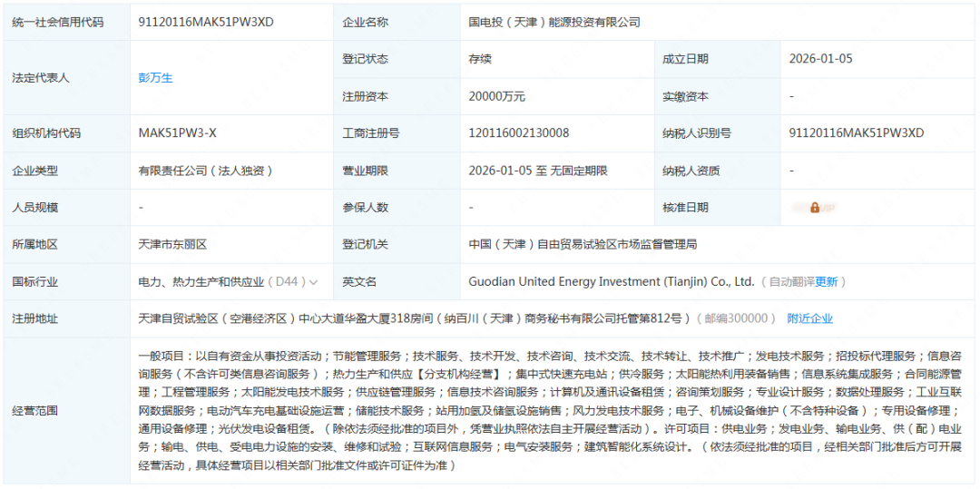Screen dimensions: 980x489
Task: Click the 经营范围 row label
Action: point(34,411)
